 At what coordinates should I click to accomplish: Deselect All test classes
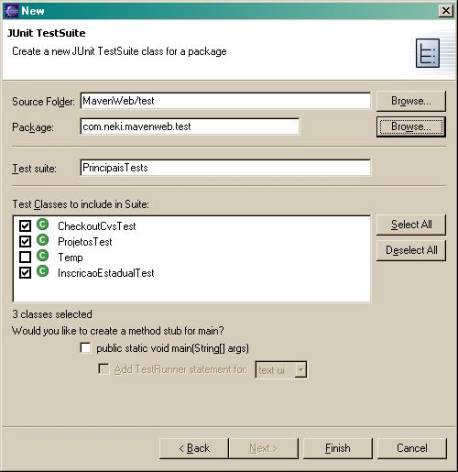click(411, 250)
